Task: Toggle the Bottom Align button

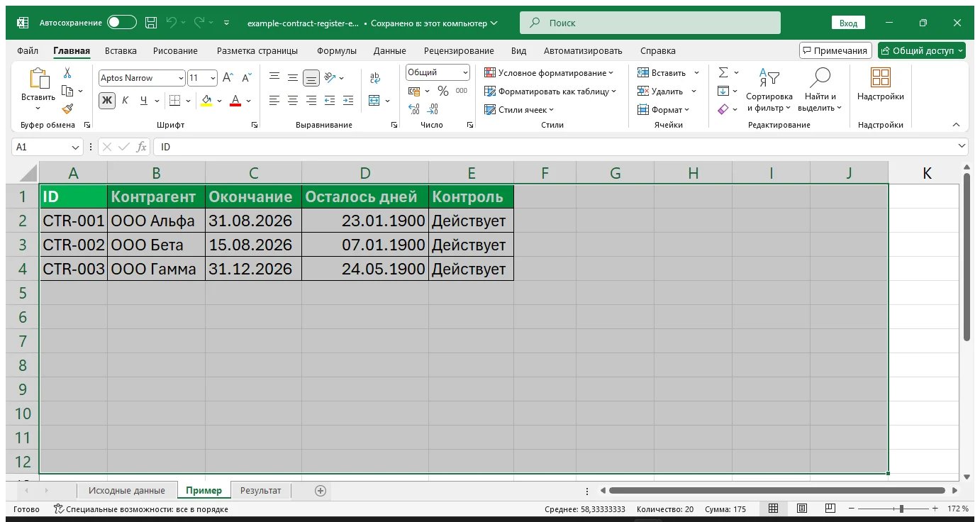Action: tap(311, 78)
